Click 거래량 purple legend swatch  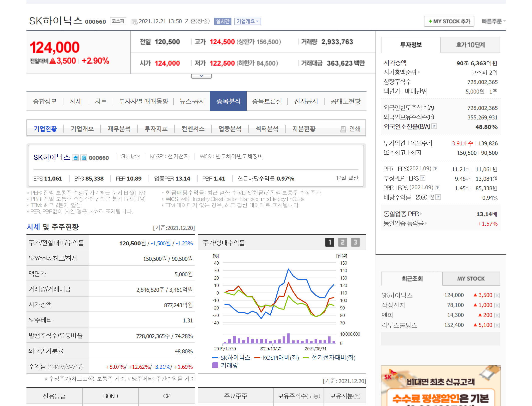click(215, 365)
